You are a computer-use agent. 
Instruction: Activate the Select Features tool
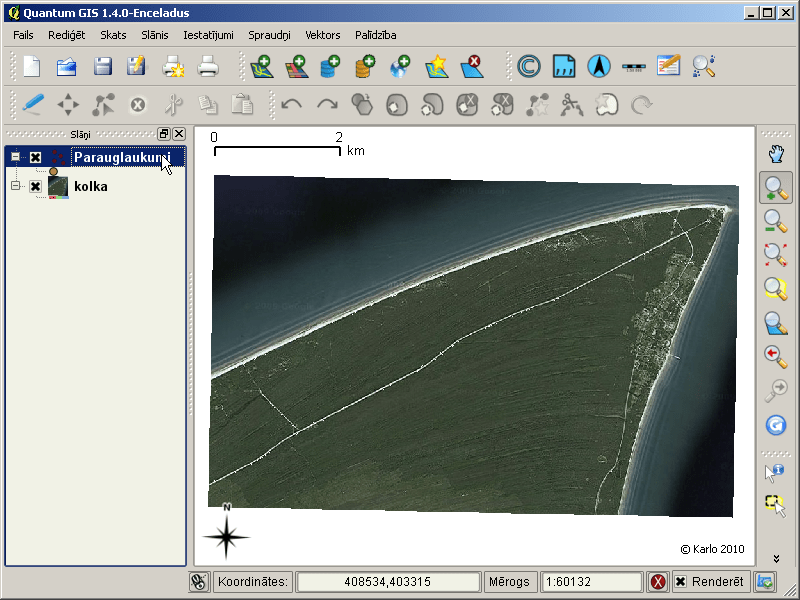(x=776, y=505)
